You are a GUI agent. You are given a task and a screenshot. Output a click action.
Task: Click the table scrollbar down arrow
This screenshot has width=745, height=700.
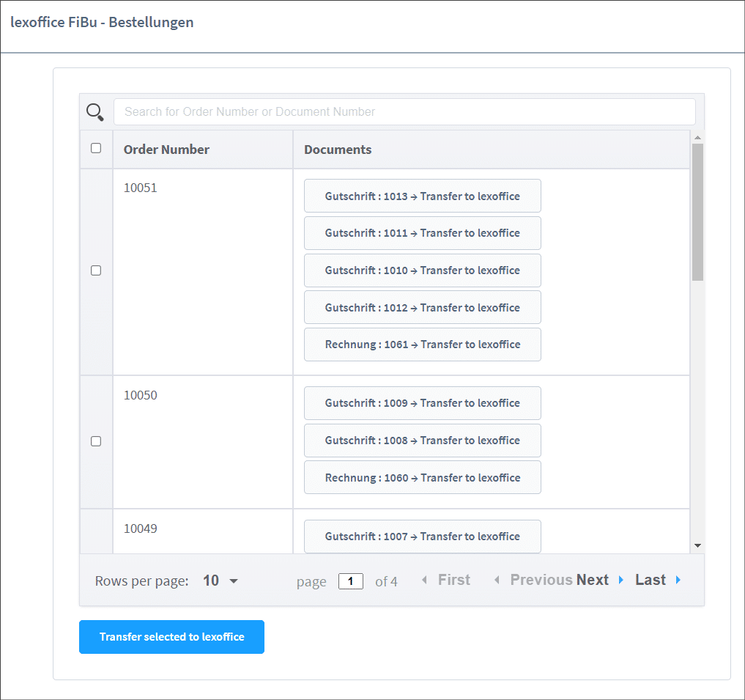697,545
